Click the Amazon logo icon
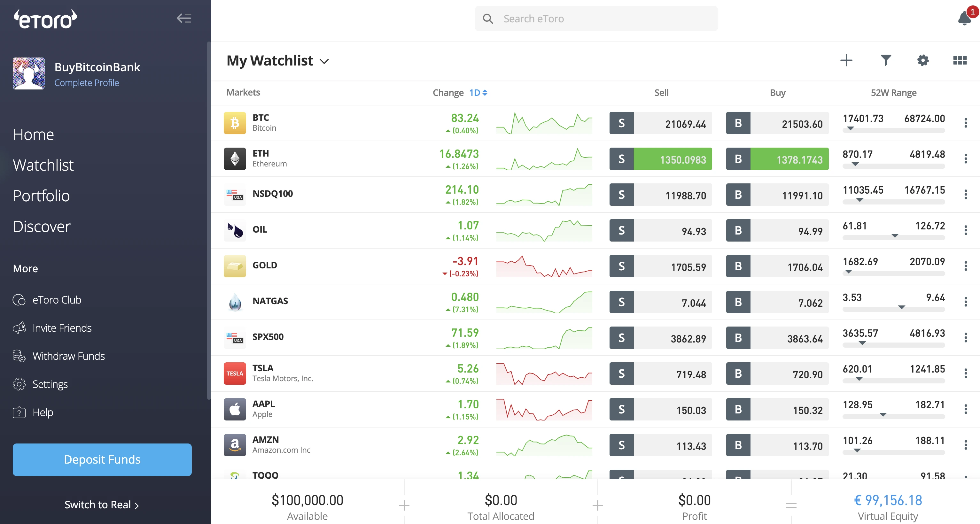This screenshot has height=524, width=980. tap(235, 445)
